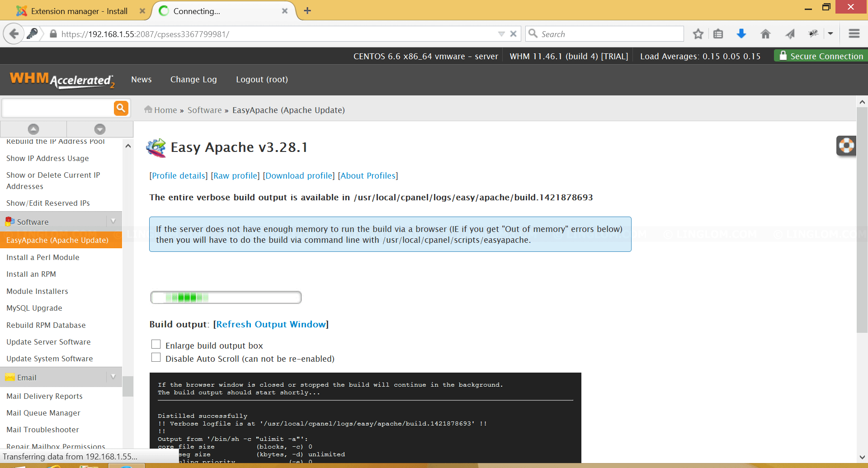Open Update System Software
Image resolution: width=868 pixels, height=468 pixels.
49,359
